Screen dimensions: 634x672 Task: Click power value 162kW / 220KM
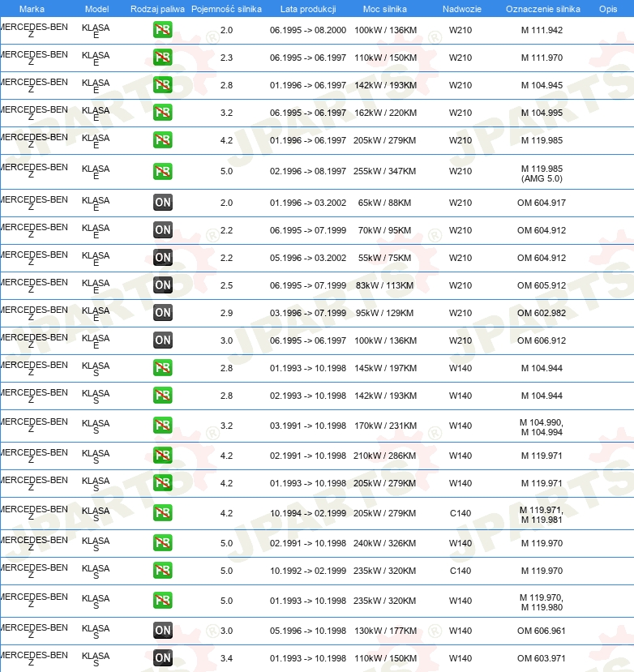click(x=385, y=113)
